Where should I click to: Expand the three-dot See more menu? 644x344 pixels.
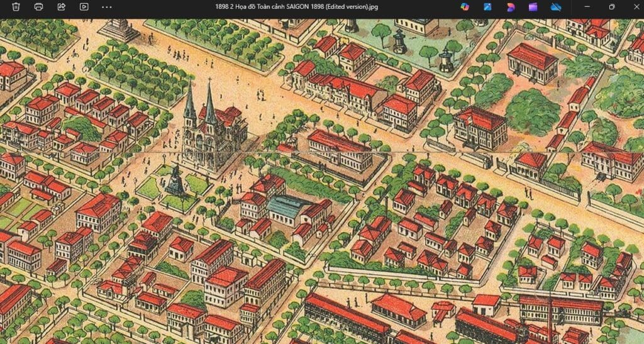[x=106, y=7]
